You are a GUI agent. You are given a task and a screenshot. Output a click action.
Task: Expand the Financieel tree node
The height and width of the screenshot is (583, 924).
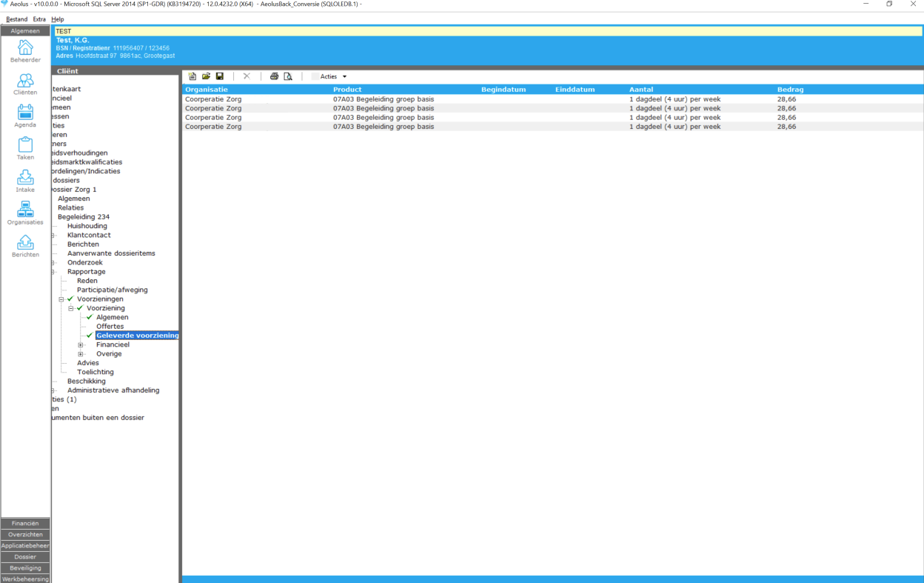[81, 344]
